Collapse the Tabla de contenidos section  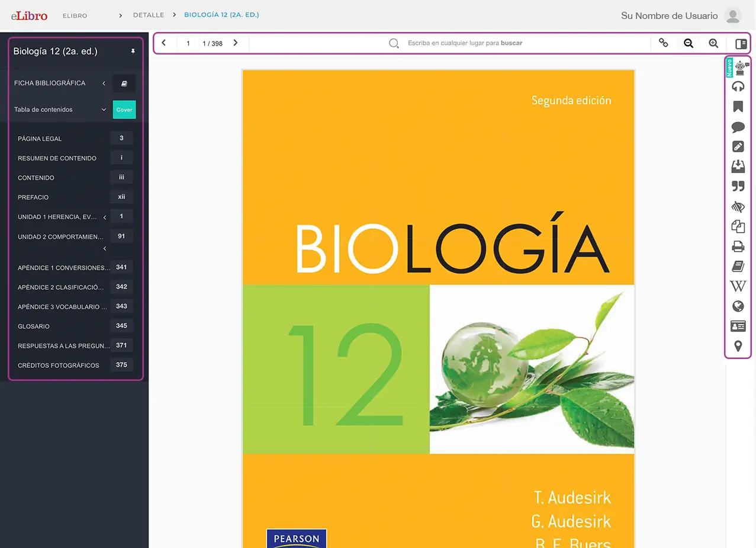tap(104, 110)
